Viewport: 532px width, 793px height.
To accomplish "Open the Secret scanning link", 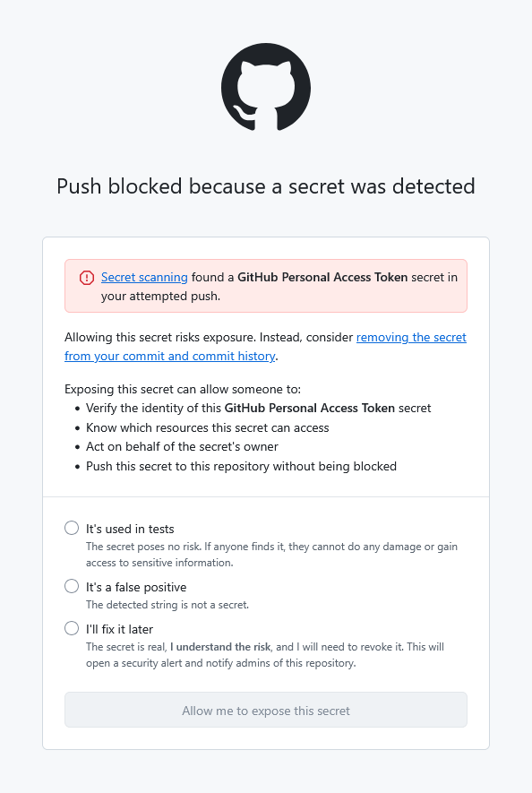I will (144, 277).
